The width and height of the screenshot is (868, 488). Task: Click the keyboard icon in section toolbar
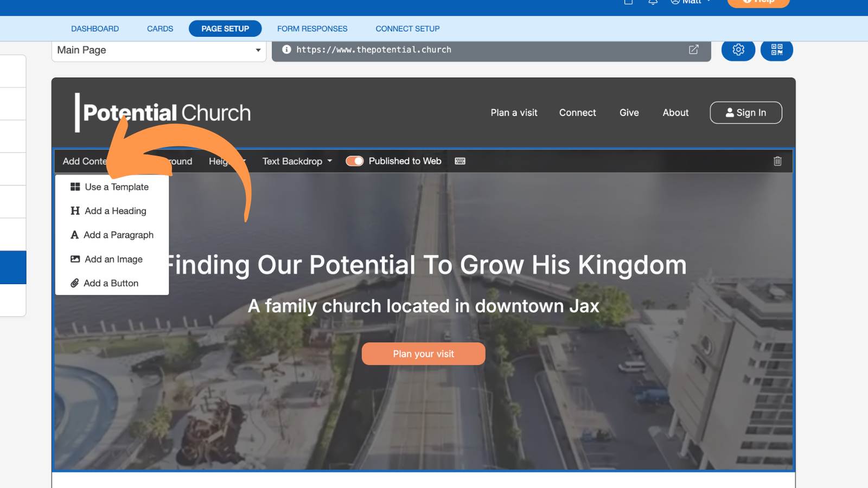pyautogui.click(x=460, y=161)
